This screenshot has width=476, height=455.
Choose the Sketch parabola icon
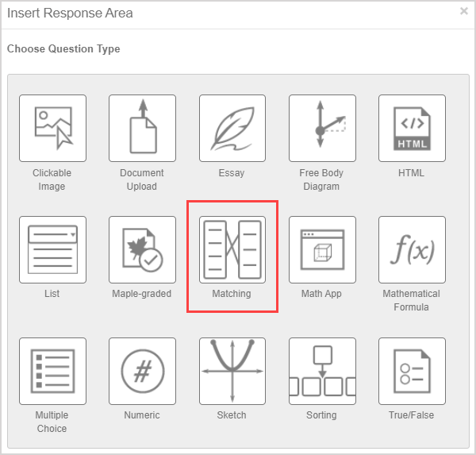[x=232, y=371]
